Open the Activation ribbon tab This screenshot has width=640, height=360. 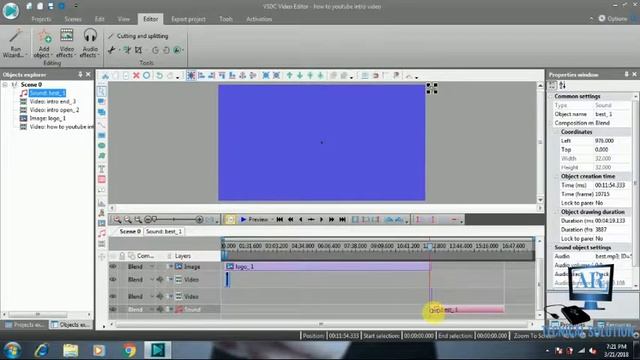pyautogui.click(x=259, y=19)
